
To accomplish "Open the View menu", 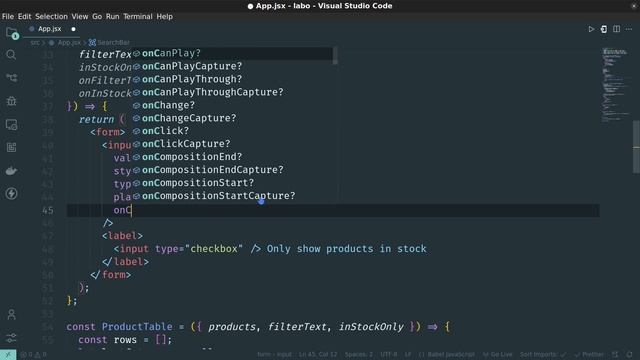I will coord(80,16).
